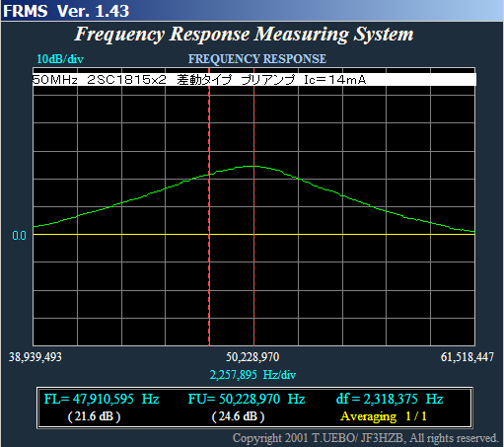Click the (21.6 dB) lower marker level

(x=94, y=416)
